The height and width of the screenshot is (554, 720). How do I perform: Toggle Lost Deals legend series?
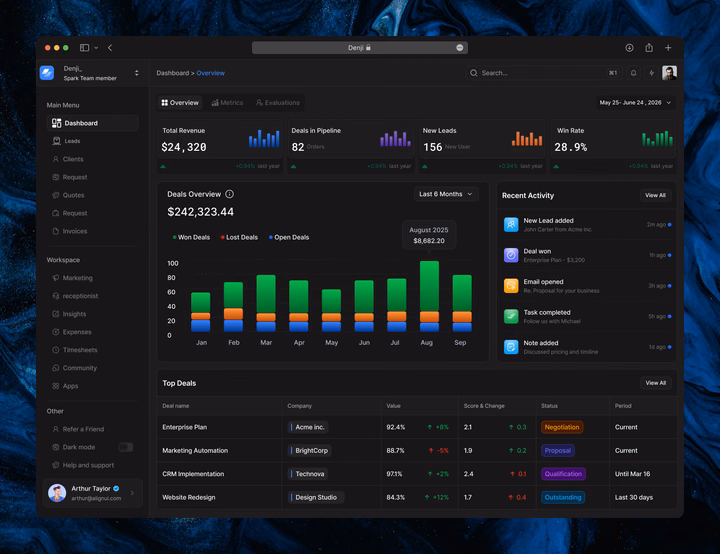(239, 237)
